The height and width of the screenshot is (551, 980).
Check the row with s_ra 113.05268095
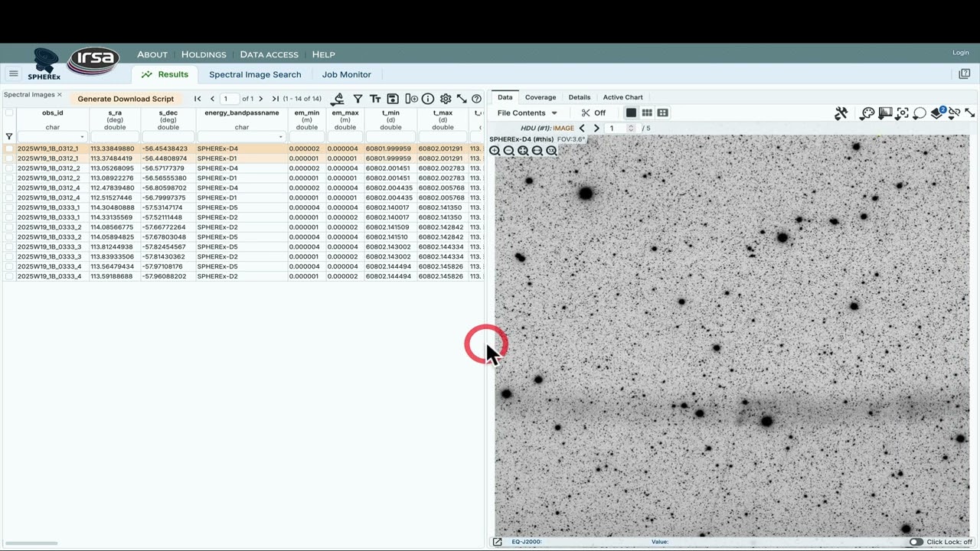tap(9, 168)
